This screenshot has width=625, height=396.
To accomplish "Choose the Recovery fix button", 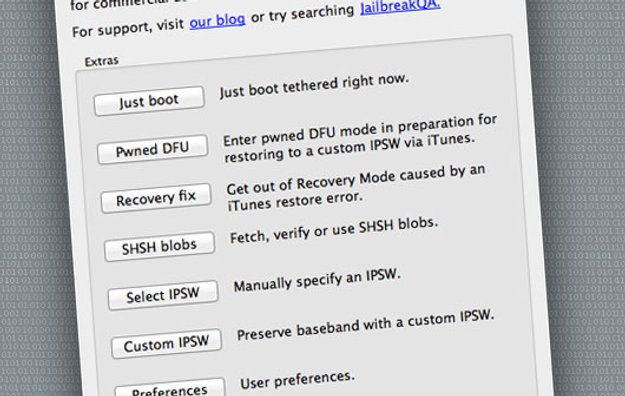I will coord(156,198).
